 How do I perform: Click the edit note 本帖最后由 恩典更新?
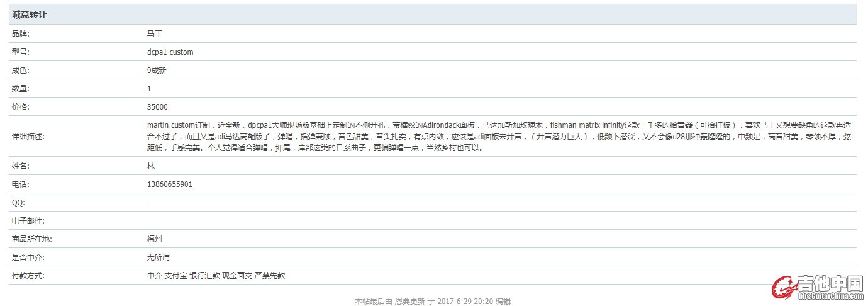pyautogui.click(x=433, y=301)
